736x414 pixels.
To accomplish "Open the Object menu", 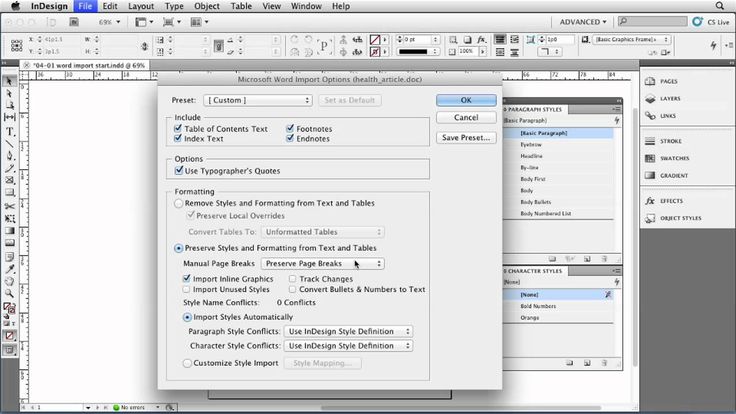I will (x=207, y=6).
